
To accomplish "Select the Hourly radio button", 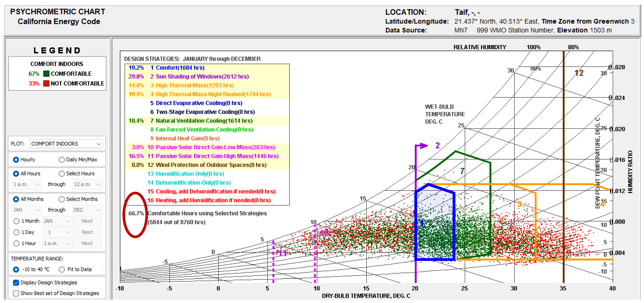I will 16,160.
